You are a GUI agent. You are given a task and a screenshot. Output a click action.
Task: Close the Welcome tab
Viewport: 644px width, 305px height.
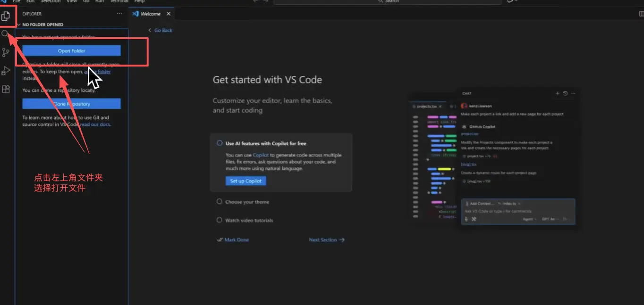point(169,14)
